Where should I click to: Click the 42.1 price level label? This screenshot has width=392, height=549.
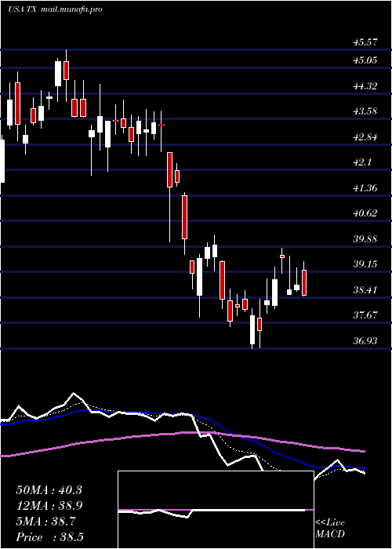point(362,162)
